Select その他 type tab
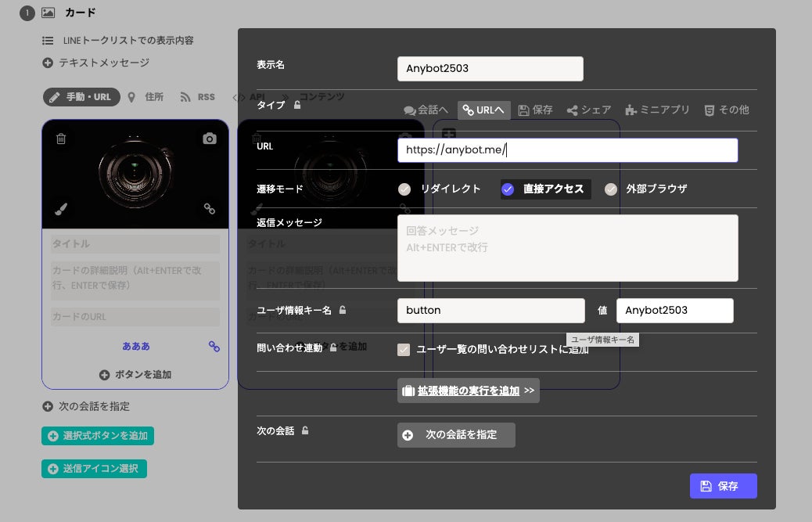812x522 pixels. 727,110
